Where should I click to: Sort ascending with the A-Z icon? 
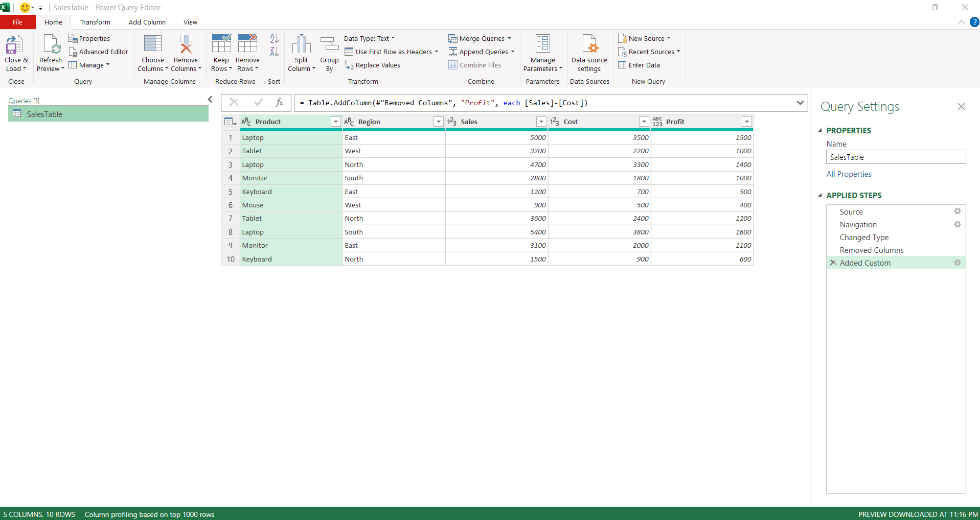[x=275, y=38]
